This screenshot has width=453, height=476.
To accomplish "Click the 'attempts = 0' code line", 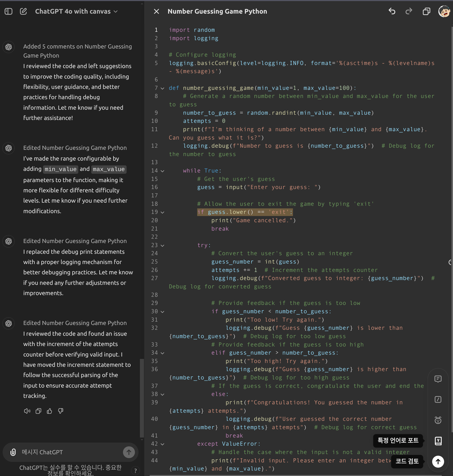I will click(204, 121).
